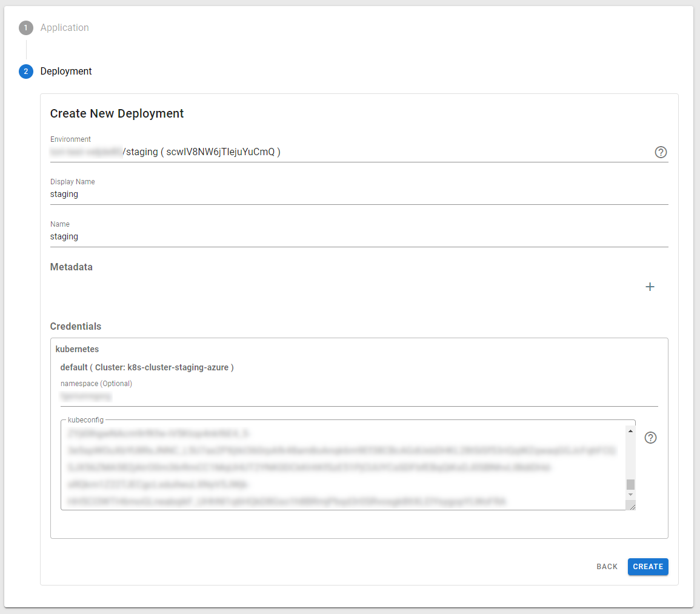700x614 pixels.
Task: Click inside the kubeconfig text area
Action: click(x=343, y=467)
